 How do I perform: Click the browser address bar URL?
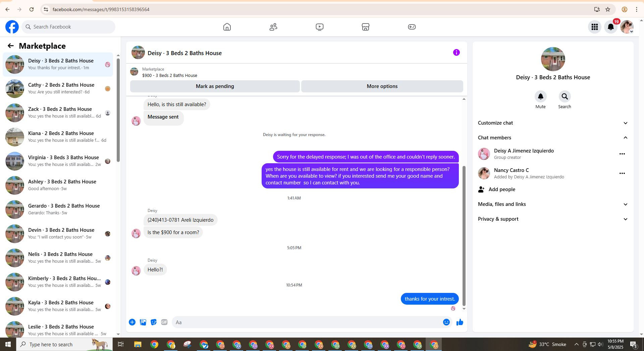coord(101,9)
